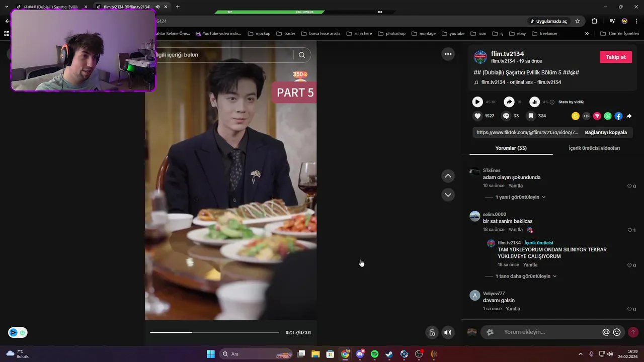644x362 pixels.
Task: Click the vidIQ engagement bar-chart icon
Action: click(534, 102)
